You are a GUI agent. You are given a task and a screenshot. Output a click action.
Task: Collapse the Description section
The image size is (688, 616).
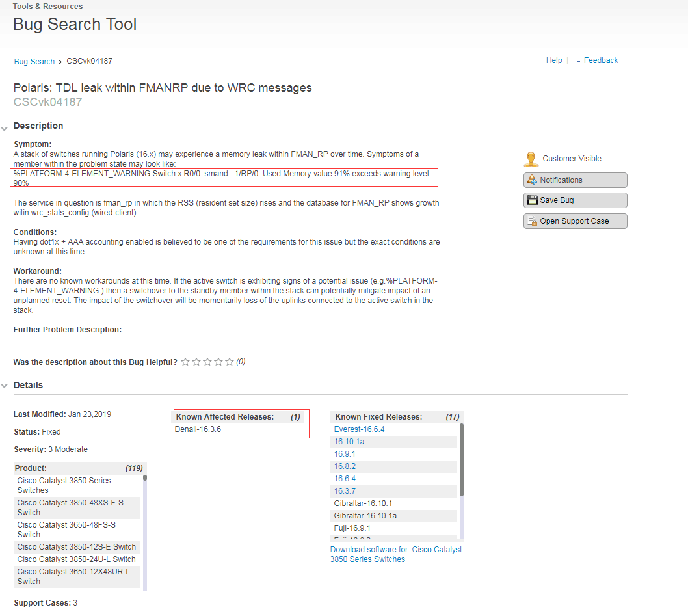5,127
